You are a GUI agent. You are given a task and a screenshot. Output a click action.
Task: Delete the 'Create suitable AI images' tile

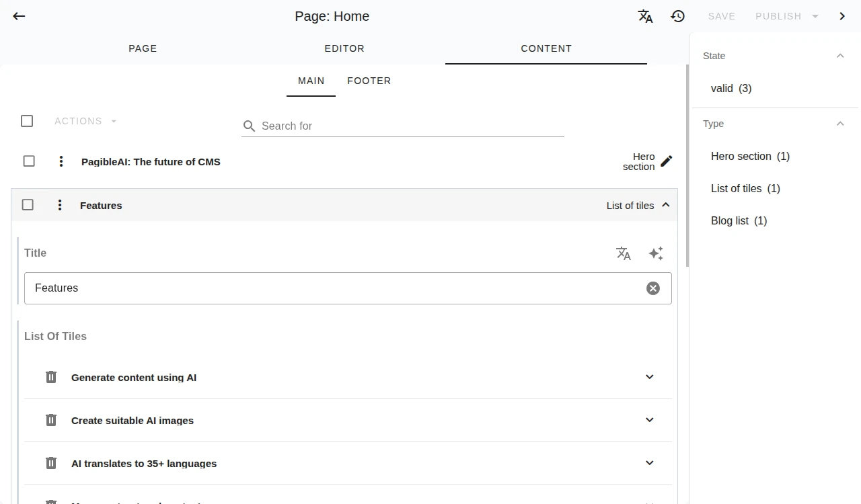point(51,420)
